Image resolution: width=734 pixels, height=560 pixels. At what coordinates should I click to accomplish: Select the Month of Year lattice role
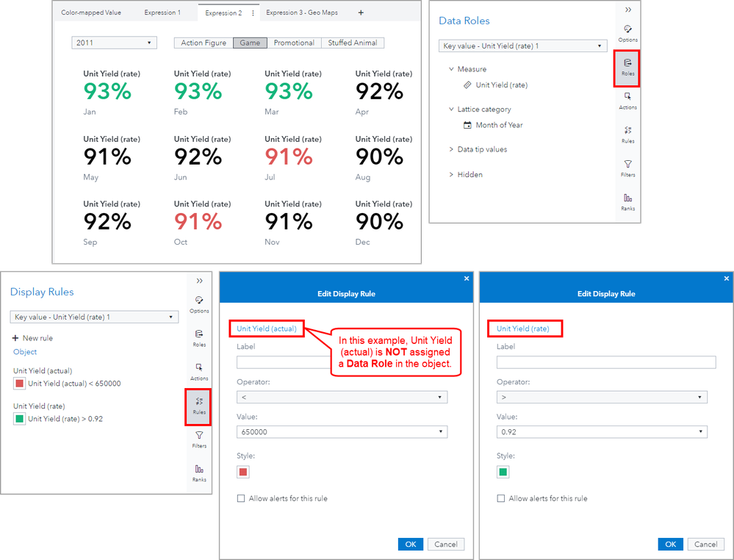[x=493, y=125]
